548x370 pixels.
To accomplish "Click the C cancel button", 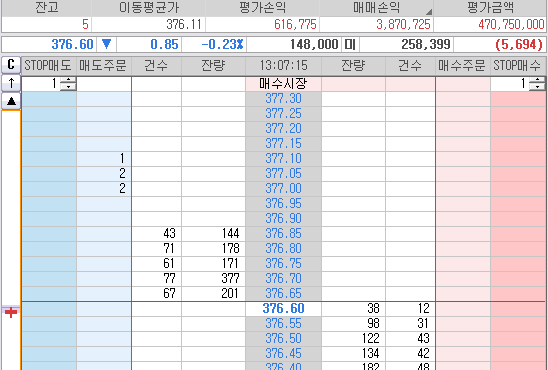I will pos(11,65).
